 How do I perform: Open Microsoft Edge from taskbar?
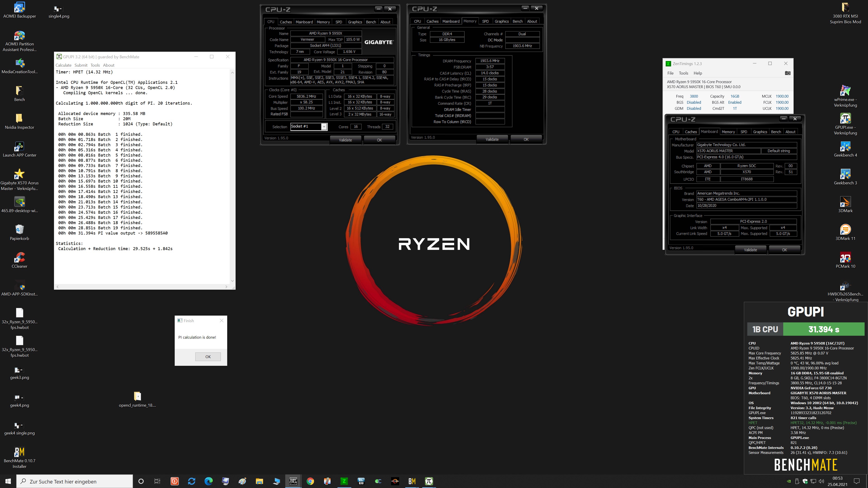click(209, 481)
